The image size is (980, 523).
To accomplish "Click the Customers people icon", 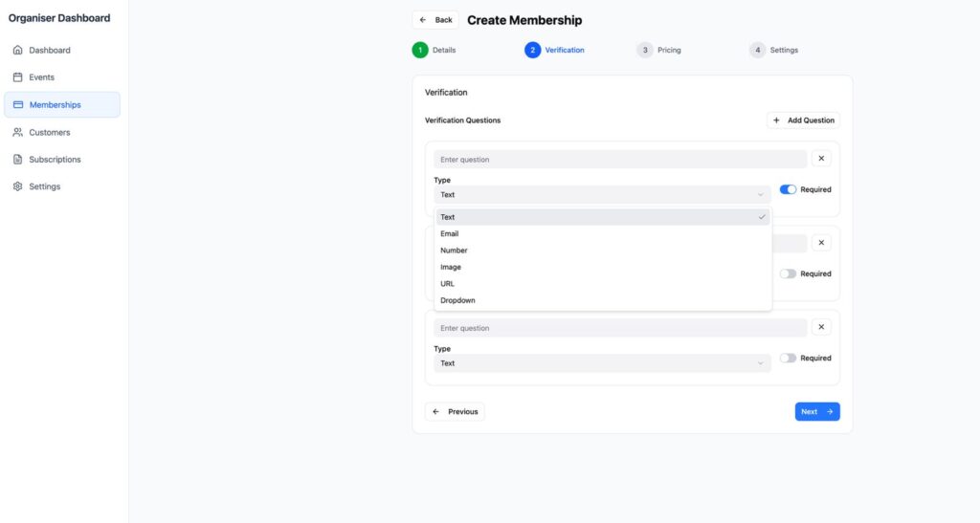I will click(x=17, y=133).
